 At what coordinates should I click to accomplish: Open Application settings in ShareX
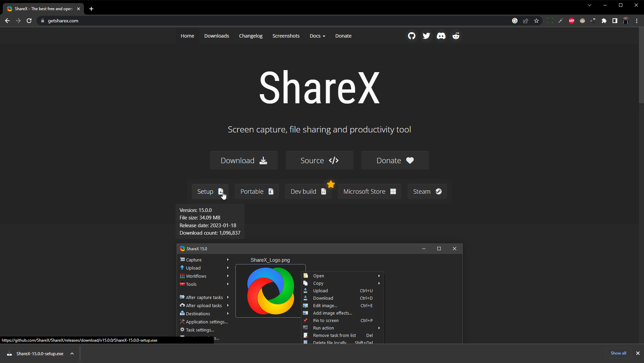click(x=206, y=322)
